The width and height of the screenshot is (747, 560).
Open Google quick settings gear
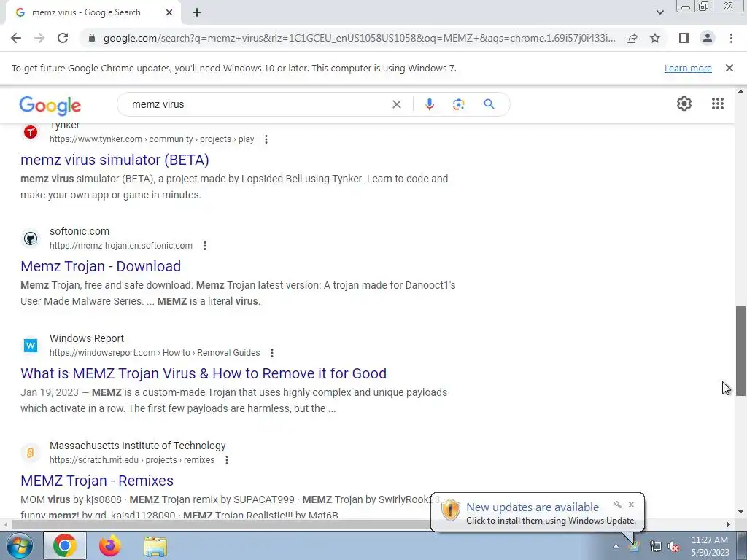(x=684, y=104)
